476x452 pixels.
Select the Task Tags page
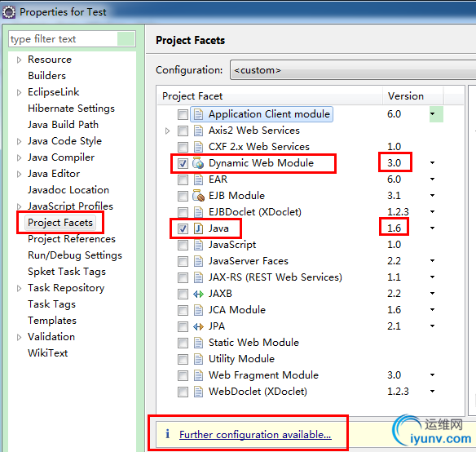pos(52,304)
